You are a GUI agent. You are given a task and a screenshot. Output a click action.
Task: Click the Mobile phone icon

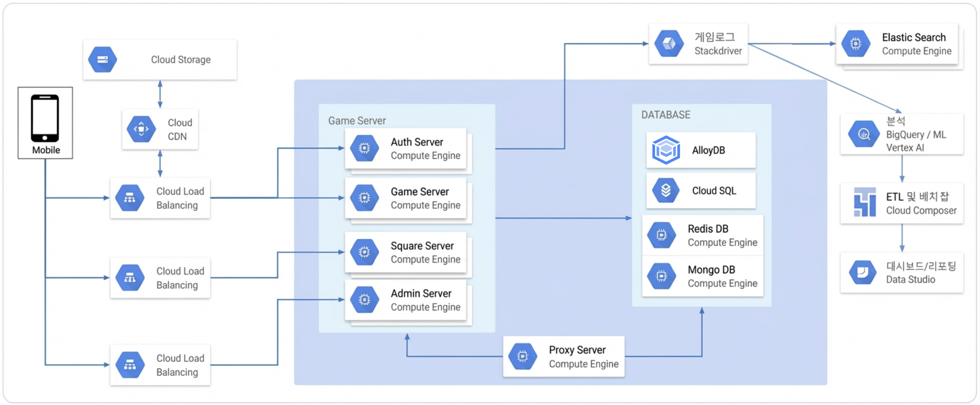pos(45,118)
